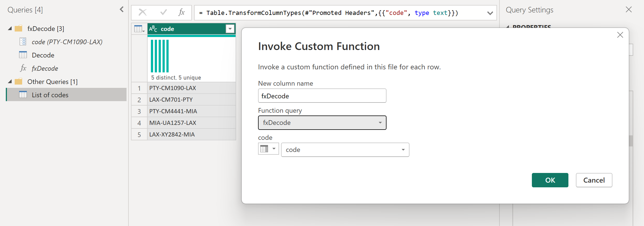Viewport: 644px width, 226px height.
Task: Collapse the Other Queries folder group
Action: (x=10, y=82)
